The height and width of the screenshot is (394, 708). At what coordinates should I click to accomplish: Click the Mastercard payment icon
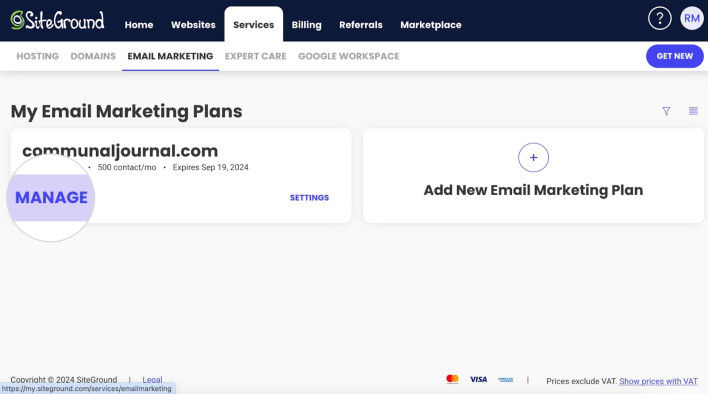(452, 379)
